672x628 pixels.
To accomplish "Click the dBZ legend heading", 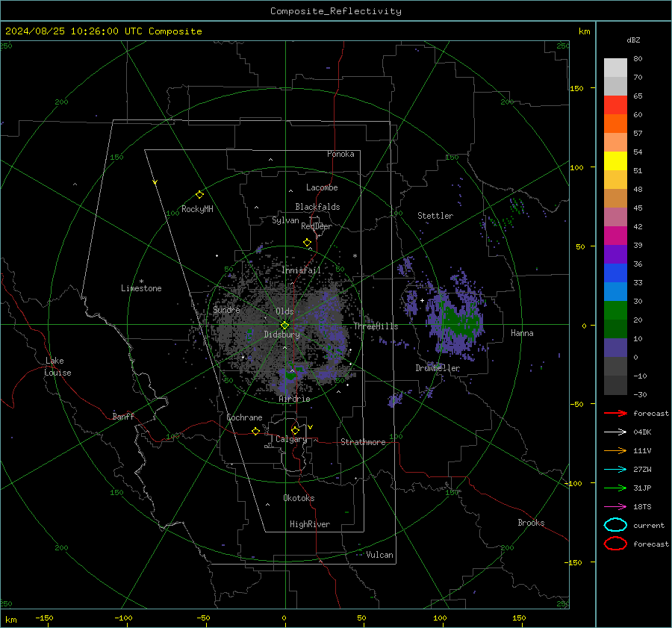I will pyautogui.click(x=633, y=40).
